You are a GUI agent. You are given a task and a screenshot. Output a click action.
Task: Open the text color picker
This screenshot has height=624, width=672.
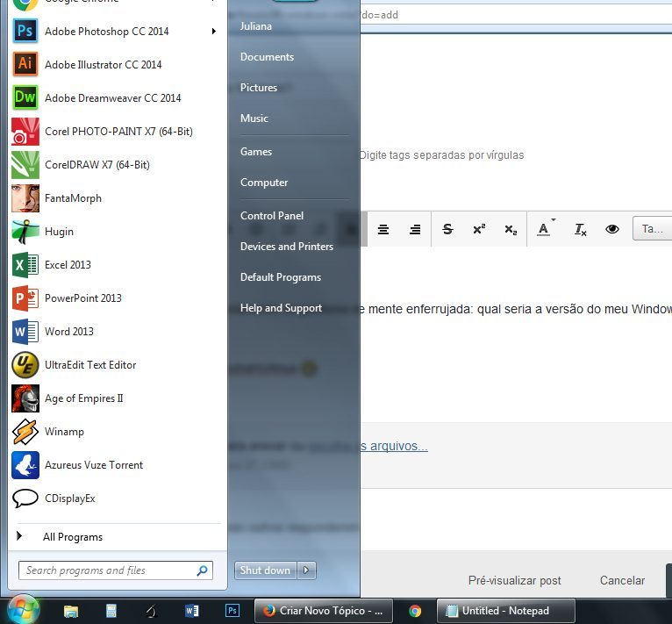(545, 228)
